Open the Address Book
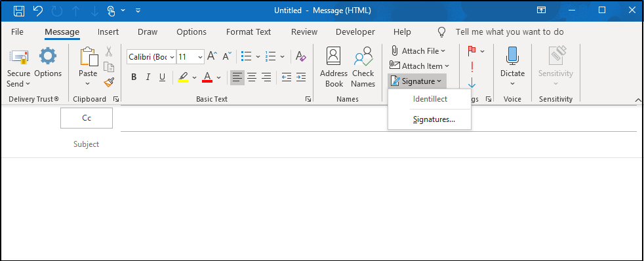The height and width of the screenshot is (261, 644). pos(334,67)
